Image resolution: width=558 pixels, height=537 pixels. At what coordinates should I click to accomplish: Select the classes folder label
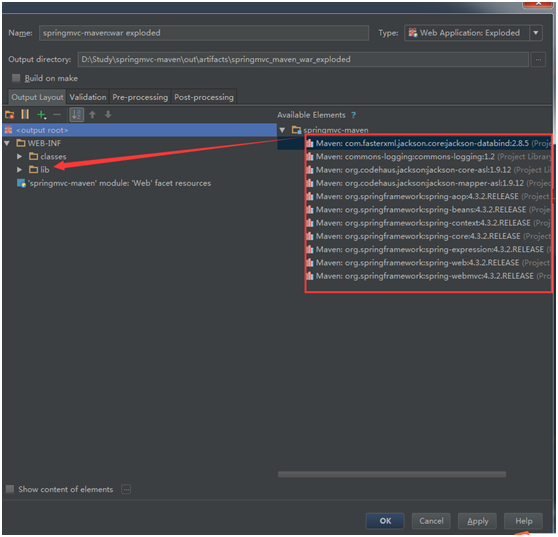tap(53, 157)
